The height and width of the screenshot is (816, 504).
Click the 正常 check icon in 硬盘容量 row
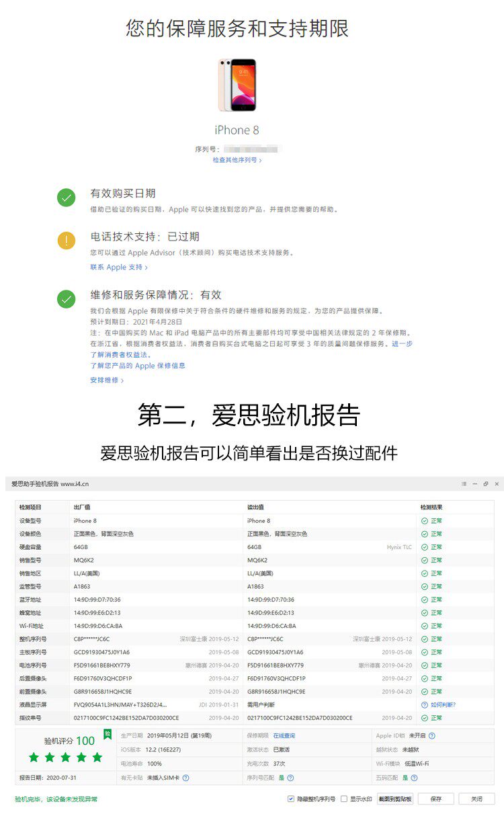[424, 547]
